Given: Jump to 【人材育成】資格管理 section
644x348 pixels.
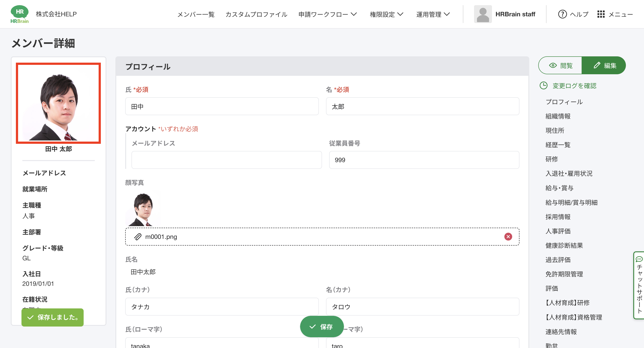Looking at the screenshot, I should [x=574, y=317].
